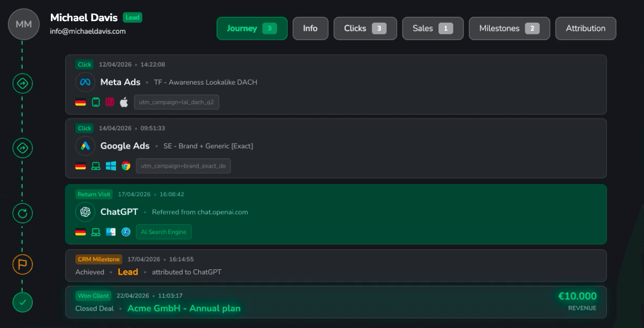Click the Safari browser icon
Screen dimensions: 644x328
[x=126, y=232]
